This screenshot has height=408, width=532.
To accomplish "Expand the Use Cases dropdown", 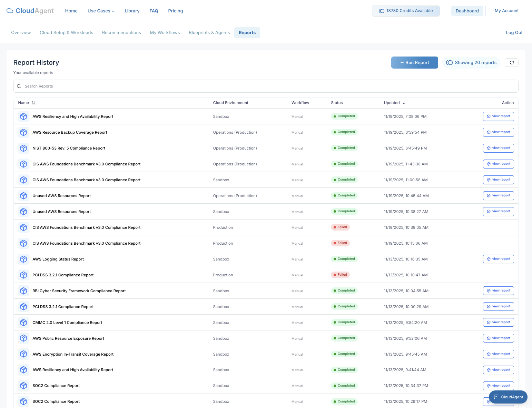I will pyautogui.click(x=101, y=11).
